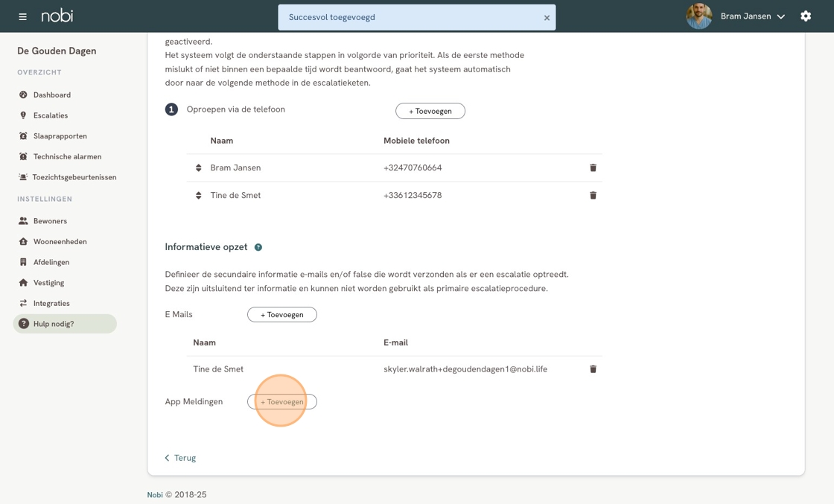Open Slaaprapporten from sidebar
This screenshot has height=504, width=834.
(60, 136)
